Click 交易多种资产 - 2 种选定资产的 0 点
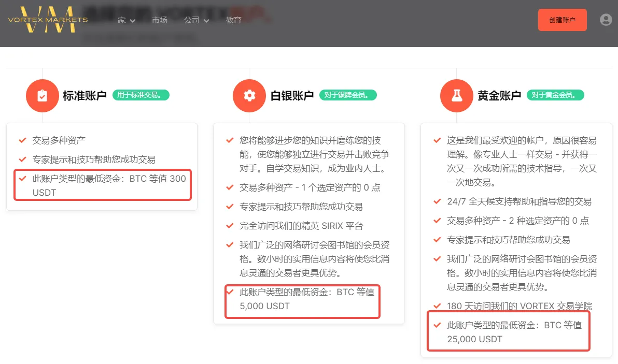618x364 pixels. click(x=518, y=221)
